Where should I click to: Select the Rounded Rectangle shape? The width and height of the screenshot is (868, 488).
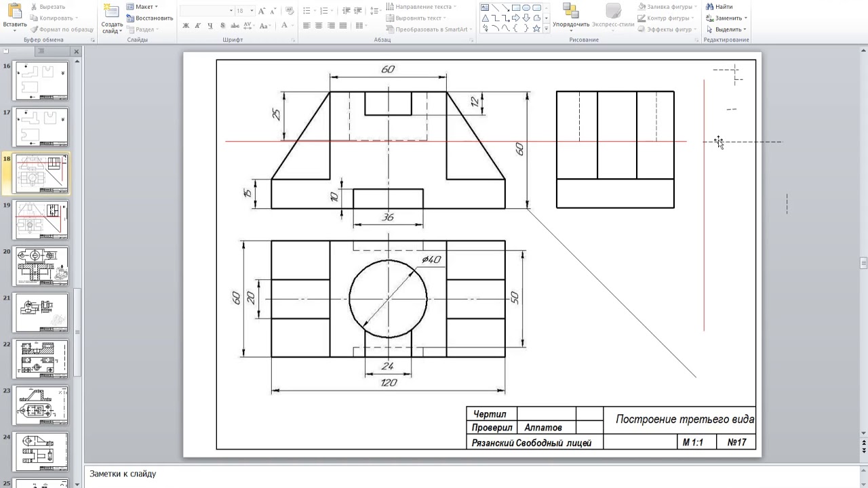[x=536, y=7]
